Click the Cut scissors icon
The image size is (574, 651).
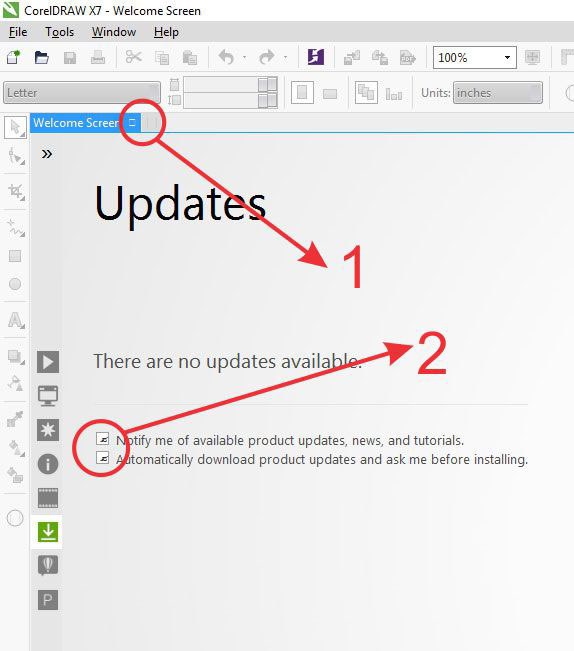coord(134,56)
